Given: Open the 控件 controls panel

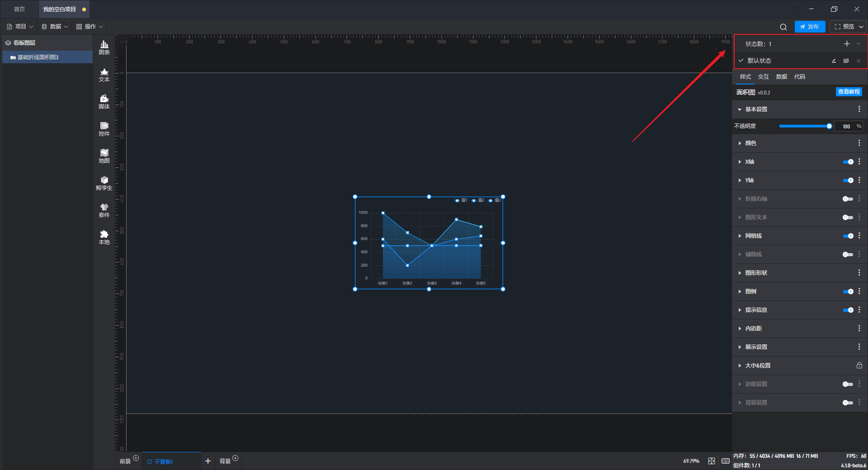Looking at the screenshot, I should coord(104,129).
